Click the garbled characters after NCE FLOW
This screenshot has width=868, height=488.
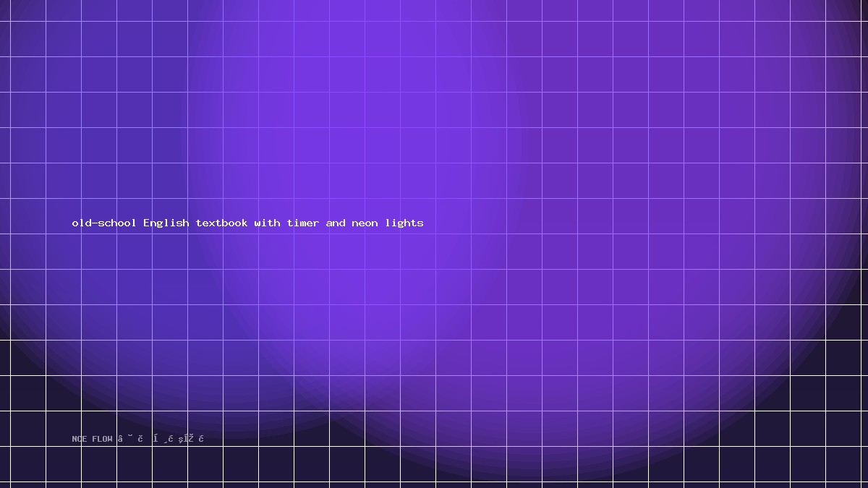pyautogui.click(x=161, y=439)
